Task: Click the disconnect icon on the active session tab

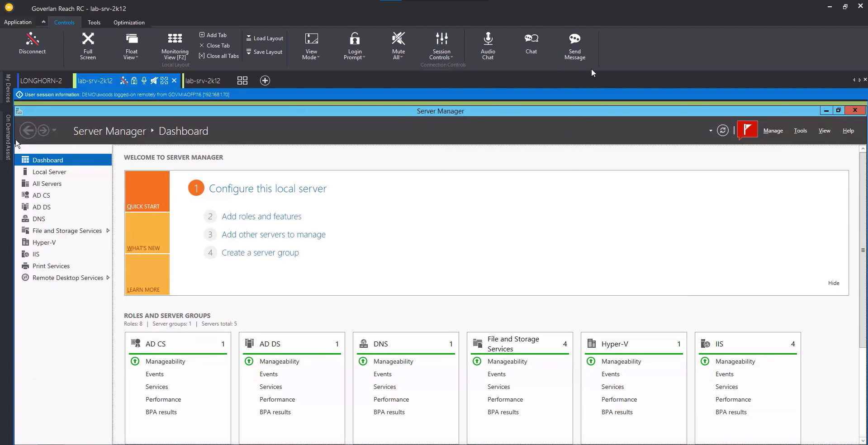Action: coord(124,80)
